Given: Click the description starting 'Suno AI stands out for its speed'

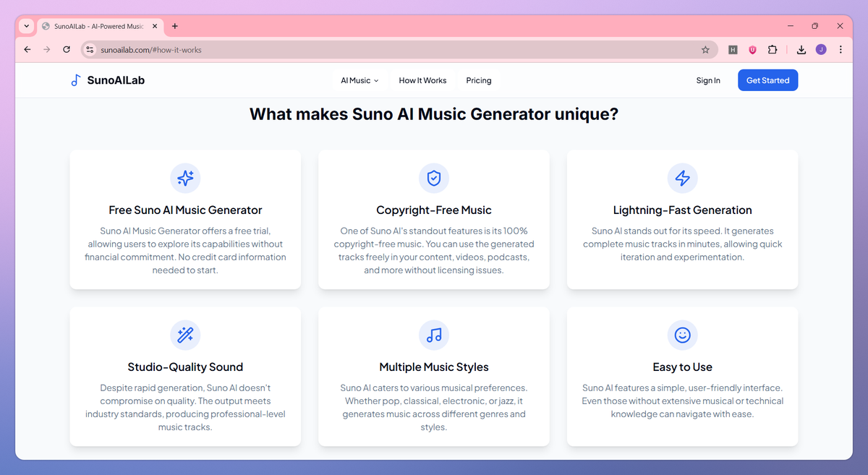Looking at the screenshot, I should [682, 244].
